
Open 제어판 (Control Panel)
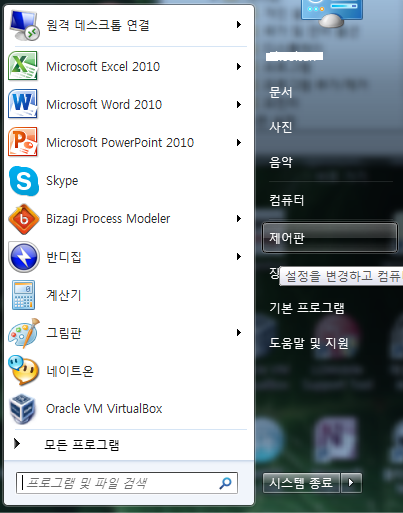click(x=330, y=238)
